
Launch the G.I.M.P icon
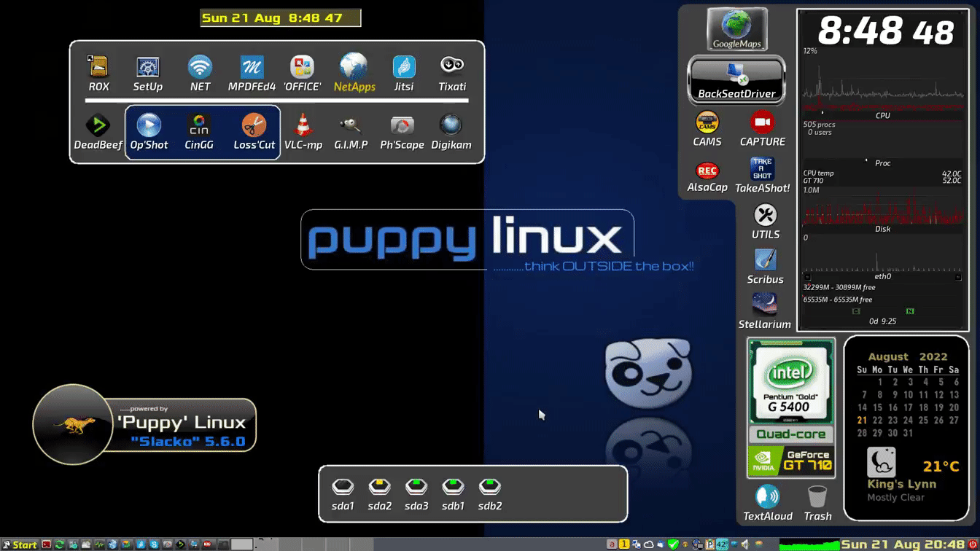click(x=351, y=132)
